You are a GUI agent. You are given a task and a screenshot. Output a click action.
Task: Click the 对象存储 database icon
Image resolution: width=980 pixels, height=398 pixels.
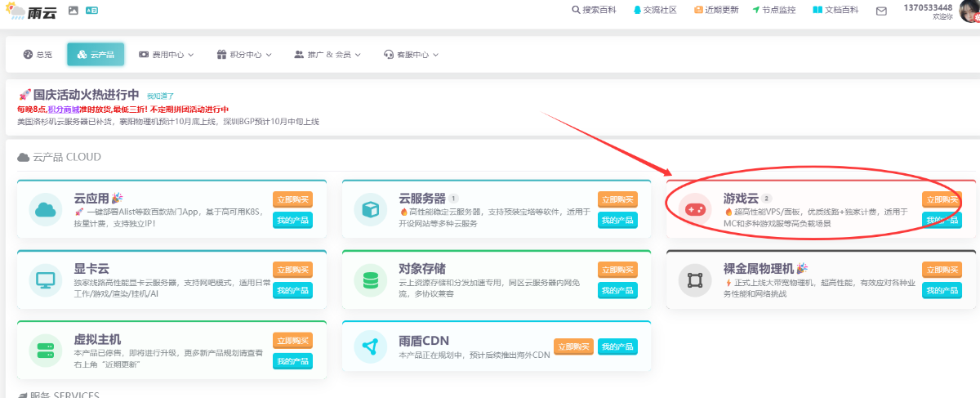point(370,280)
